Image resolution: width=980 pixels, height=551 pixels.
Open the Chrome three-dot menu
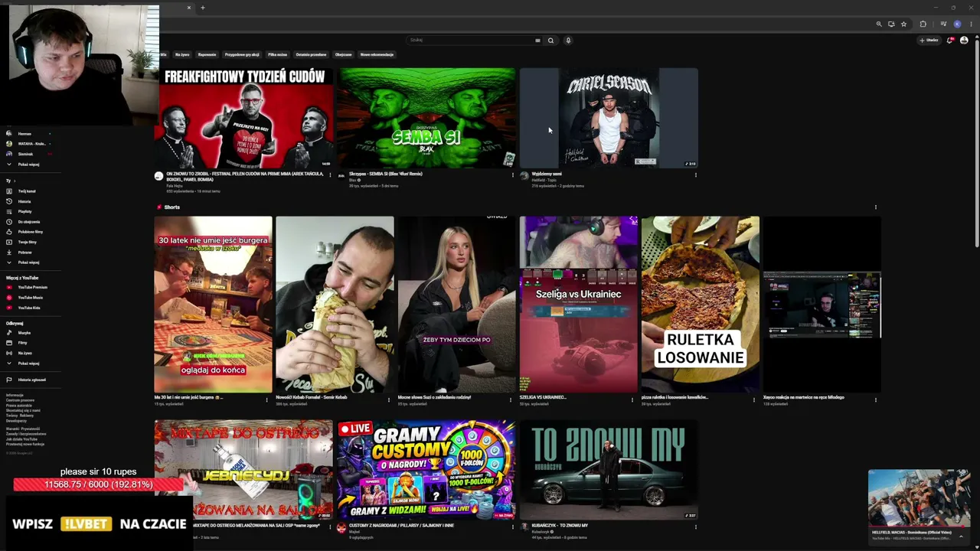pyautogui.click(x=971, y=24)
